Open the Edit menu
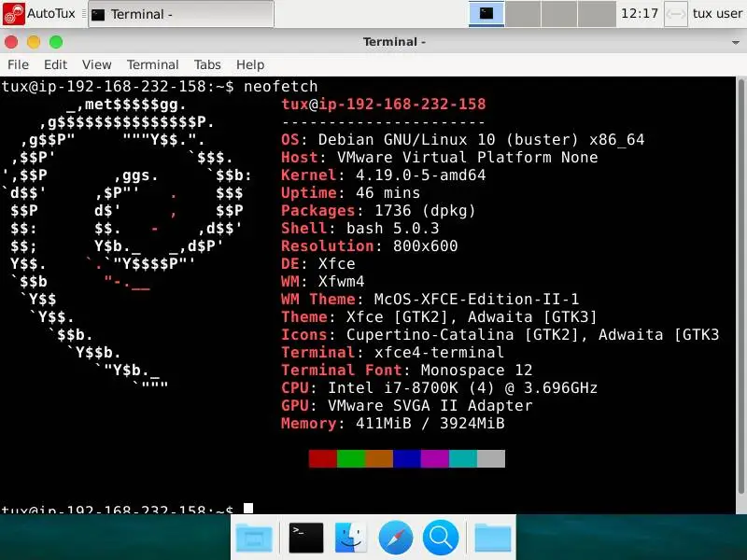 click(55, 64)
